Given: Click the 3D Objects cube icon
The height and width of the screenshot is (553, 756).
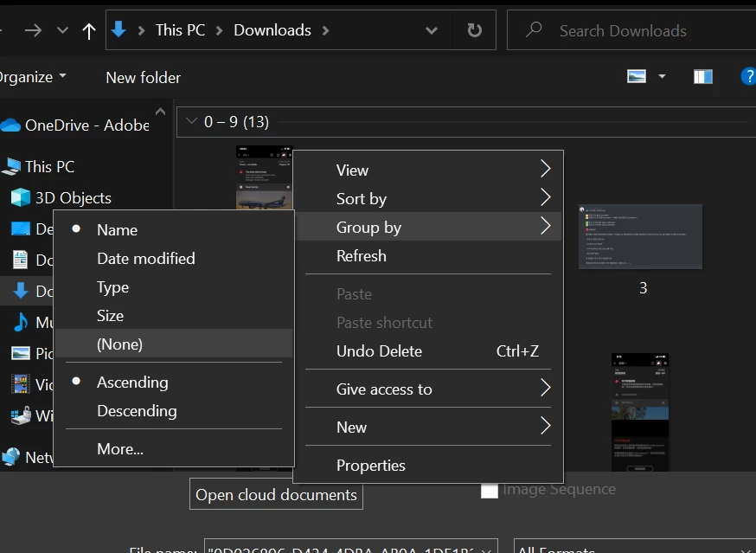Looking at the screenshot, I should [21, 197].
